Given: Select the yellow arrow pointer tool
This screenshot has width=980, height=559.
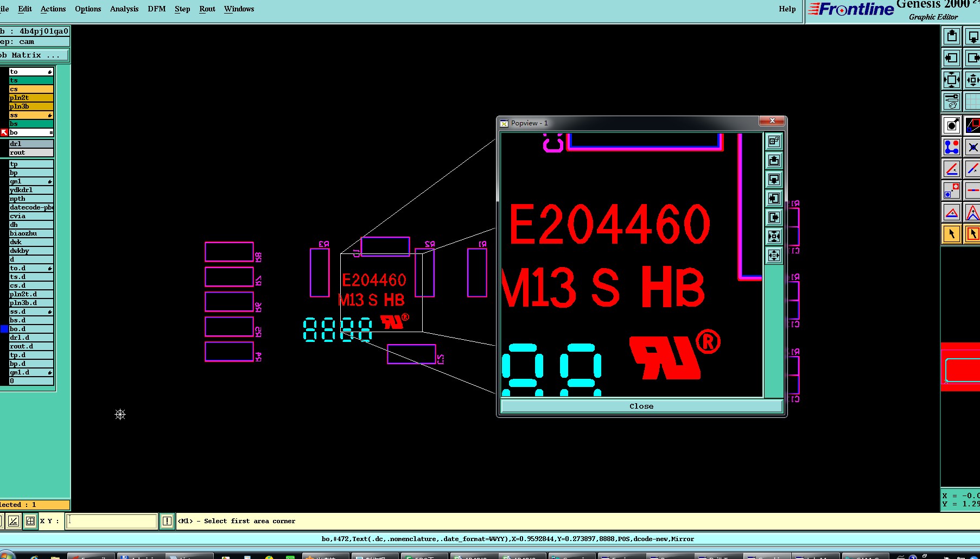Looking at the screenshot, I should (x=952, y=234).
